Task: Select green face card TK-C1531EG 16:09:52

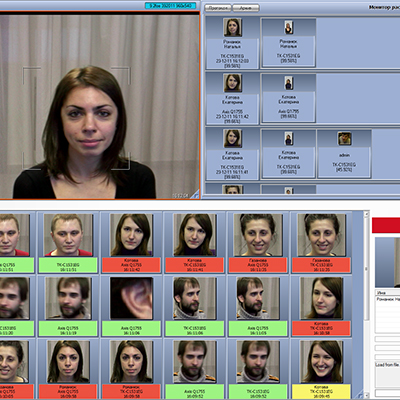Action: (258, 369)
